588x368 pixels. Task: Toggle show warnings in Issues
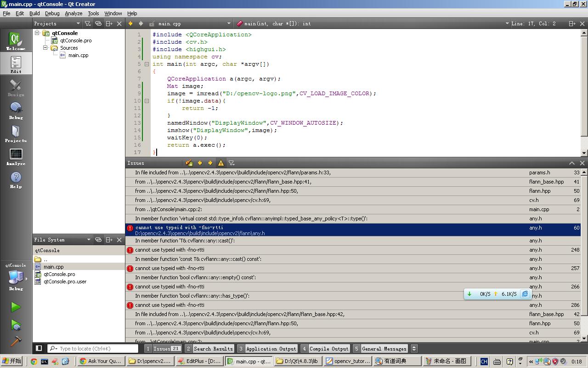(x=221, y=163)
